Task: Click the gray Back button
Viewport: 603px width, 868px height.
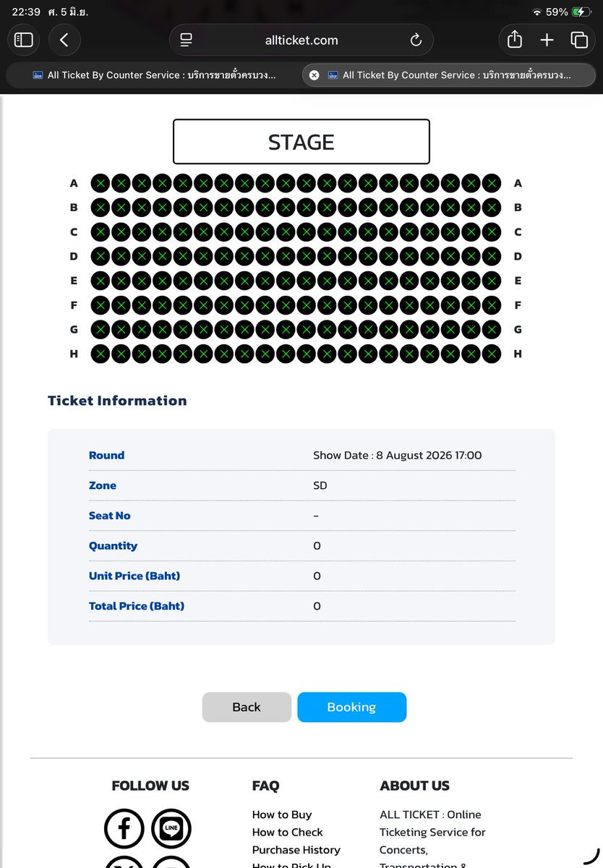Action: click(x=247, y=707)
